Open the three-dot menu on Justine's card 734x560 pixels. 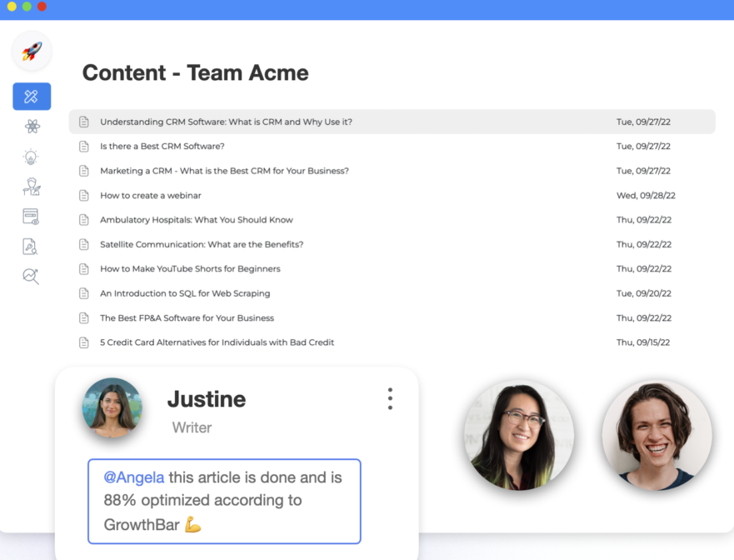tap(390, 399)
